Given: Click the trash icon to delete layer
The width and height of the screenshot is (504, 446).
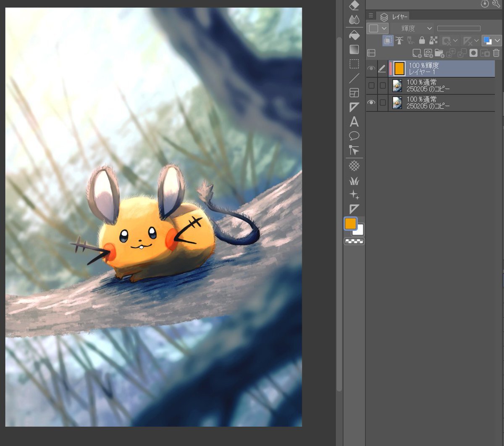Looking at the screenshot, I should point(496,53).
